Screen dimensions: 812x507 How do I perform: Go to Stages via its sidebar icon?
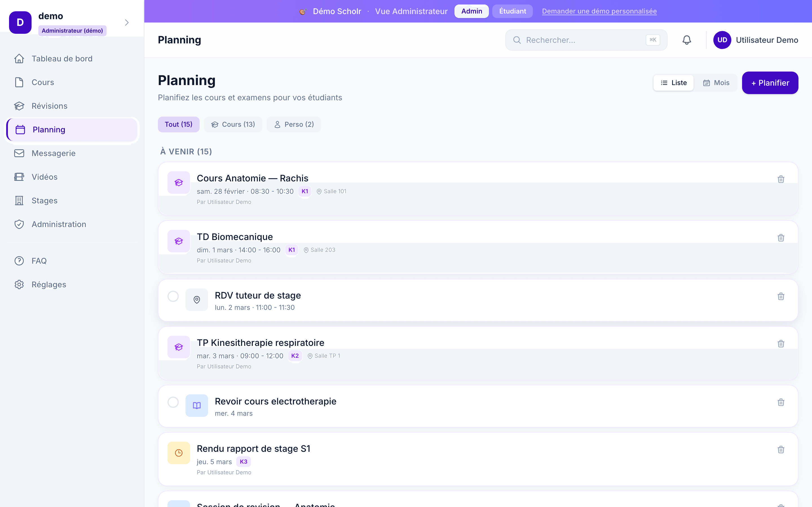click(x=19, y=200)
